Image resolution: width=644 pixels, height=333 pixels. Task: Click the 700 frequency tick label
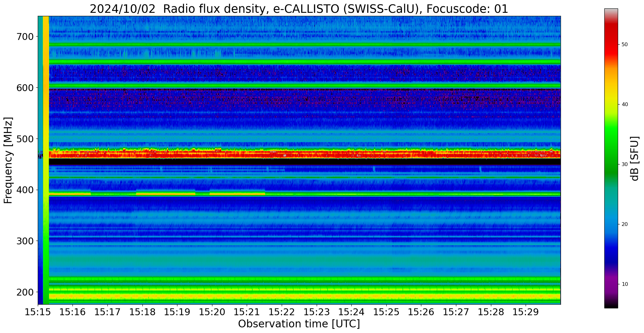24,37
